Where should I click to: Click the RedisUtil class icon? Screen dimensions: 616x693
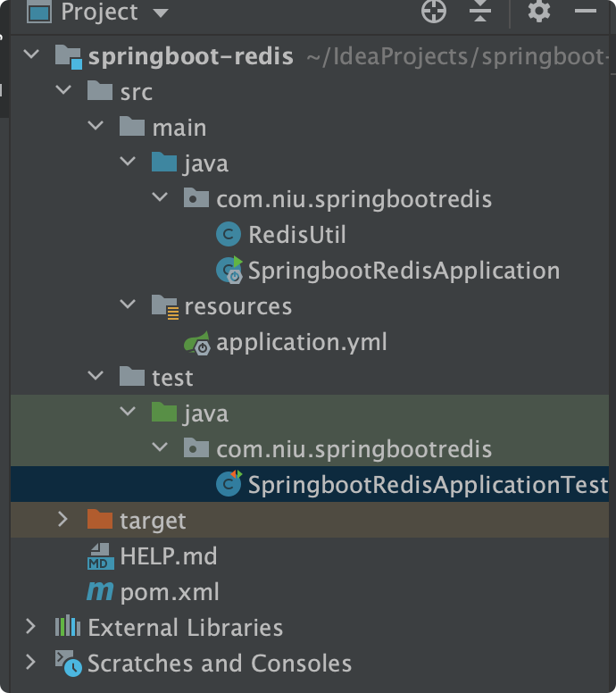point(229,235)
